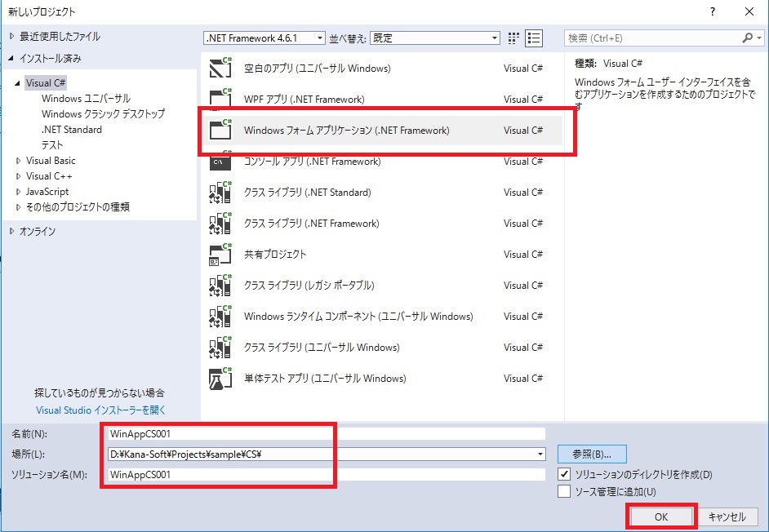The image size is (769, 532).
Task: Select the JavaScript tree item
Action: pyautogui.click(x=47, y=191)
